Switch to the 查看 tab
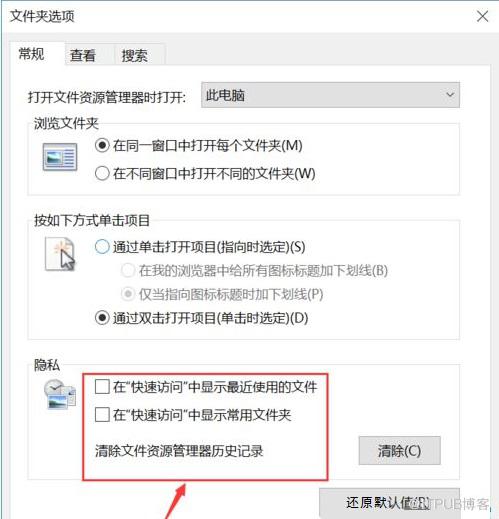The height and width of the screenshot is (519, 499). point(83,55)
